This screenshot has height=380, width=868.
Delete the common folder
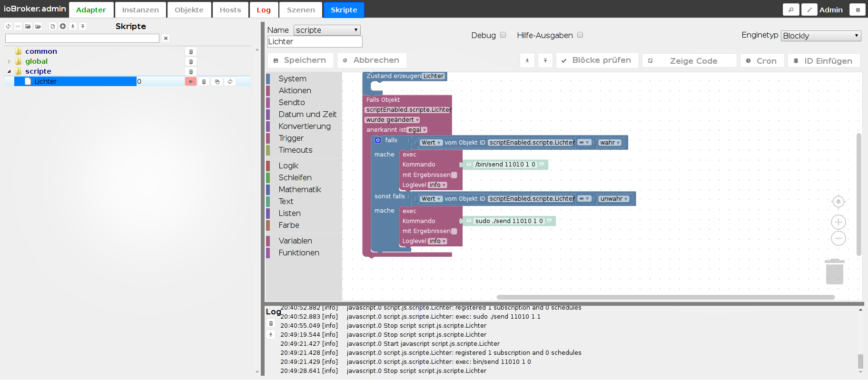click(x=191, y=51)
